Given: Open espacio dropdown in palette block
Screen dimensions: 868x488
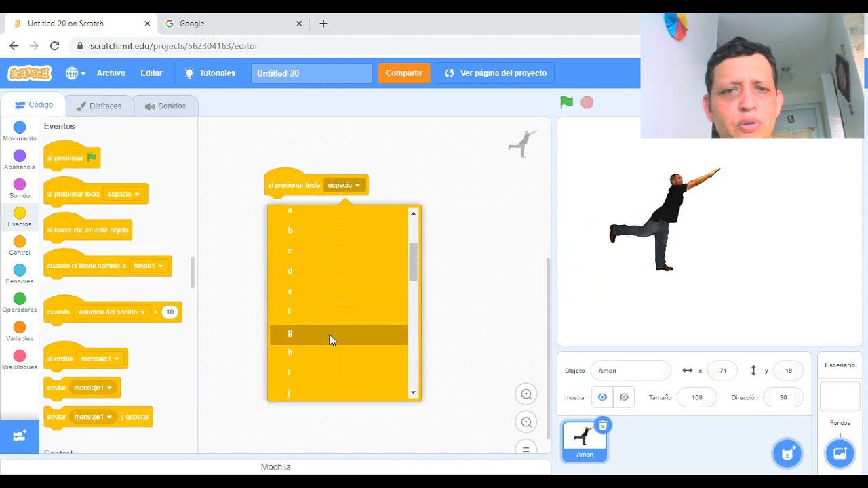Looking at the screenshot, I should [123, 194].
